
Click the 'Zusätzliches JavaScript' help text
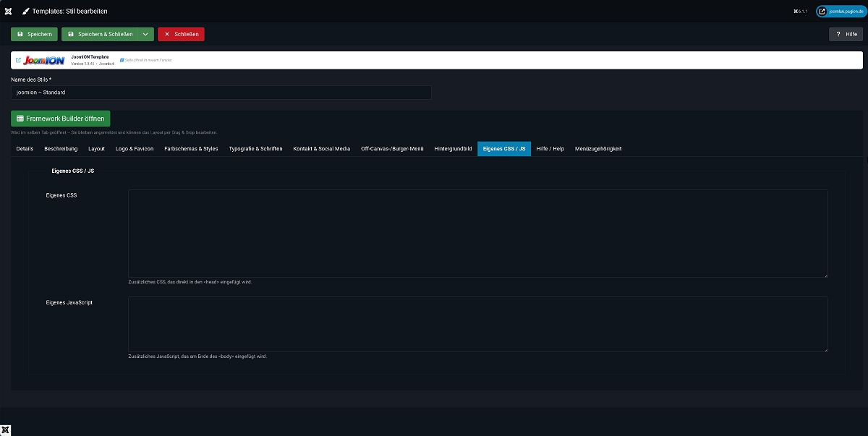click(x=197, y=356)
